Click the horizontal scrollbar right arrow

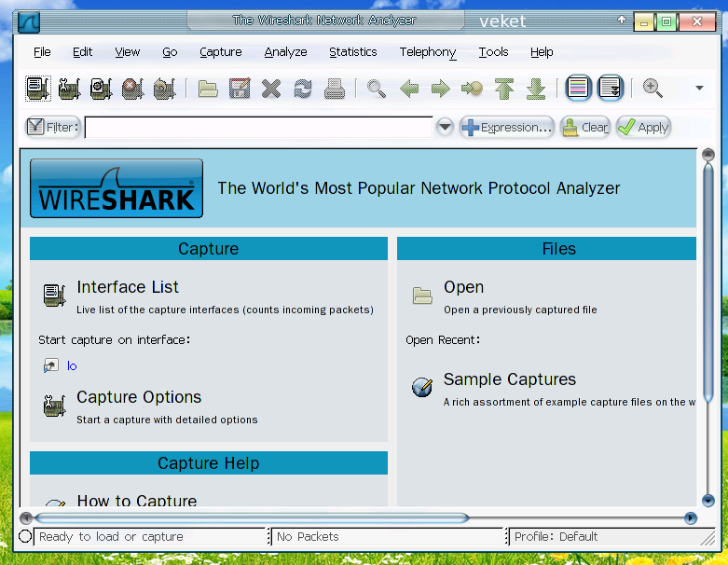691,517
